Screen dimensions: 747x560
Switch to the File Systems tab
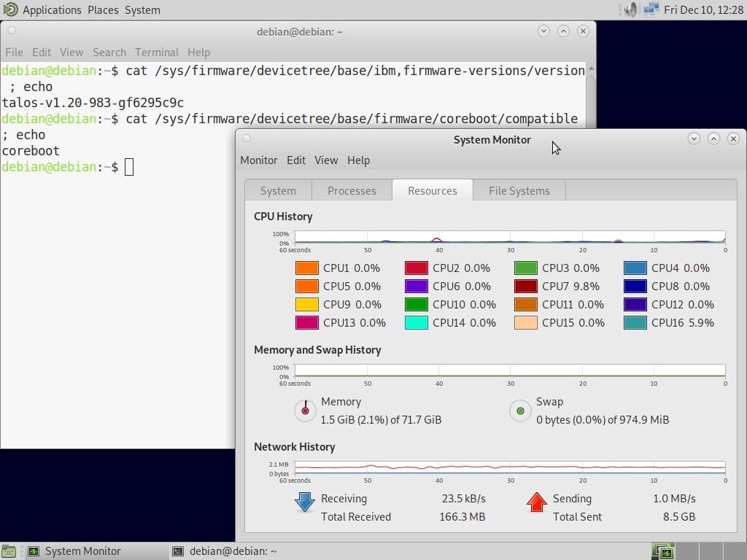(519, 190)
